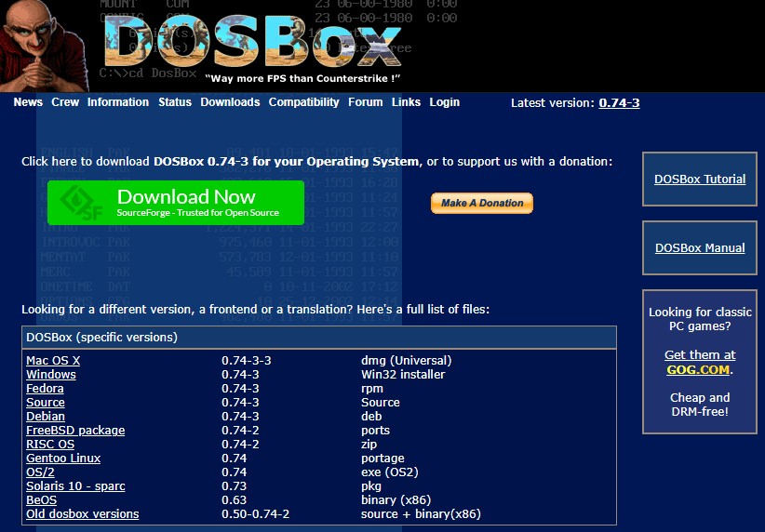This screenshot has height=532, width=765.
Task: Click Login in the navigation bar
Action: [445, 102]
